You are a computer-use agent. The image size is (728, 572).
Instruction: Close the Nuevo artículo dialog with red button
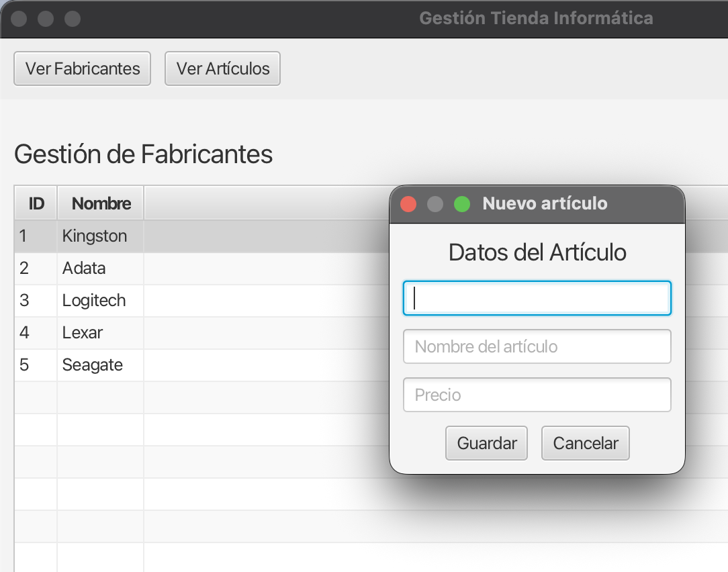(x=408, y=204)
